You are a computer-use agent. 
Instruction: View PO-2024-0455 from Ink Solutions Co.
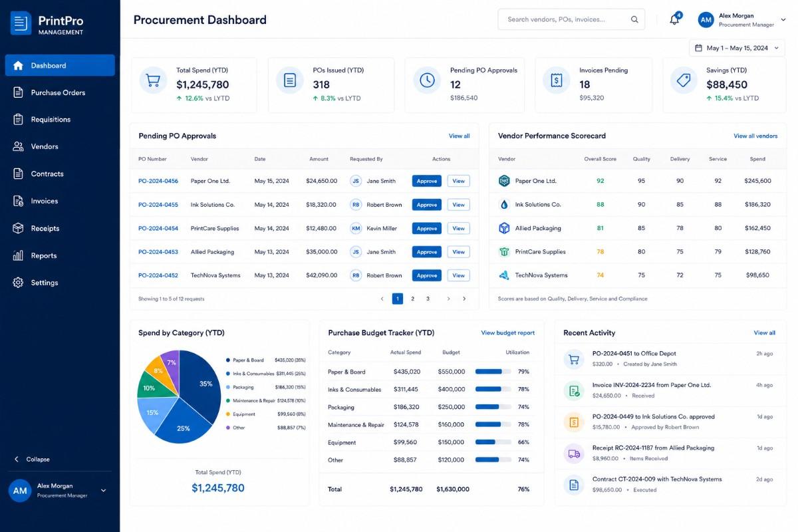click(459, 205)
